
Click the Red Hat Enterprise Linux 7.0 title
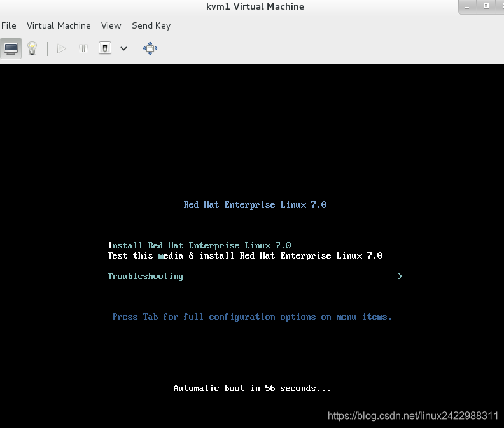(255, 205)
